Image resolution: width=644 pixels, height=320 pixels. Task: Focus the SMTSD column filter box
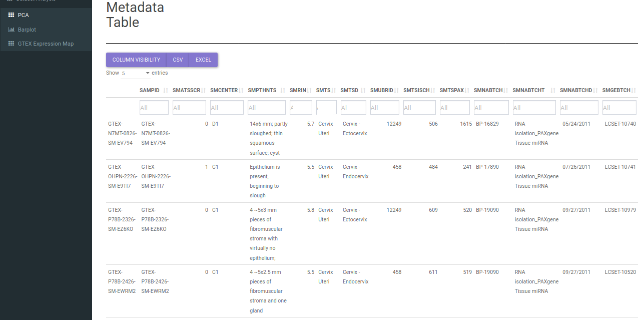[x=353, y=108]
